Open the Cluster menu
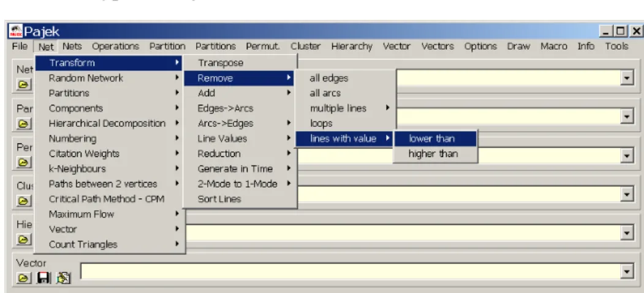Screen dimensions: 644x293 [x=306, y=47]
